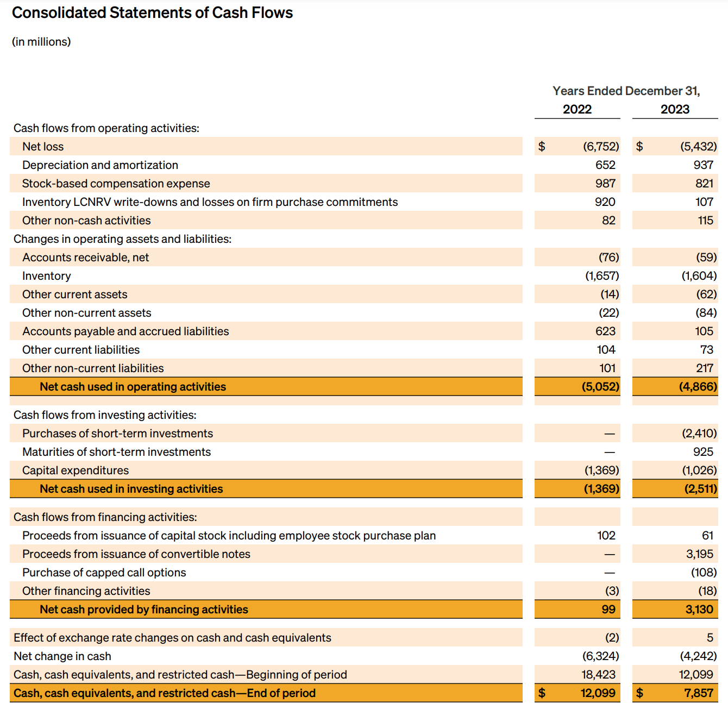This screenshot has height=703, width=728.
Task: Click the '(in millions)' note
Action: click(x=41, y=42)
